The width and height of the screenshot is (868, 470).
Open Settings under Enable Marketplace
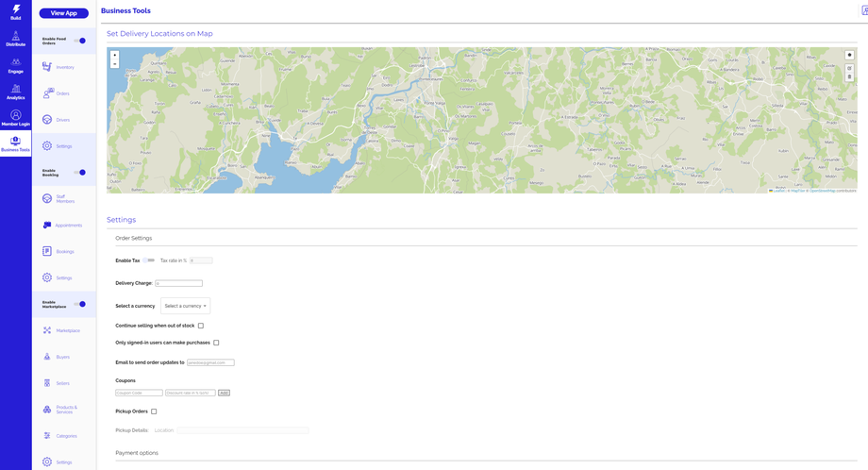[x=58, y=462]
